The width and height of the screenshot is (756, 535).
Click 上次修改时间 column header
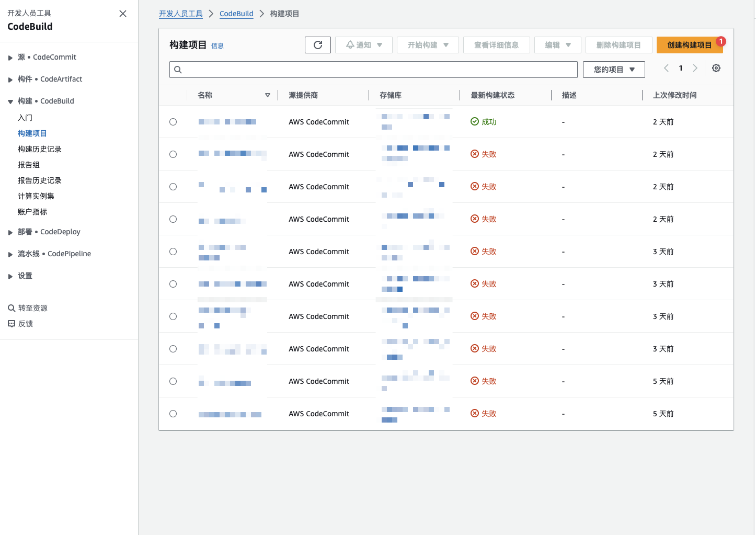point(674,95)
